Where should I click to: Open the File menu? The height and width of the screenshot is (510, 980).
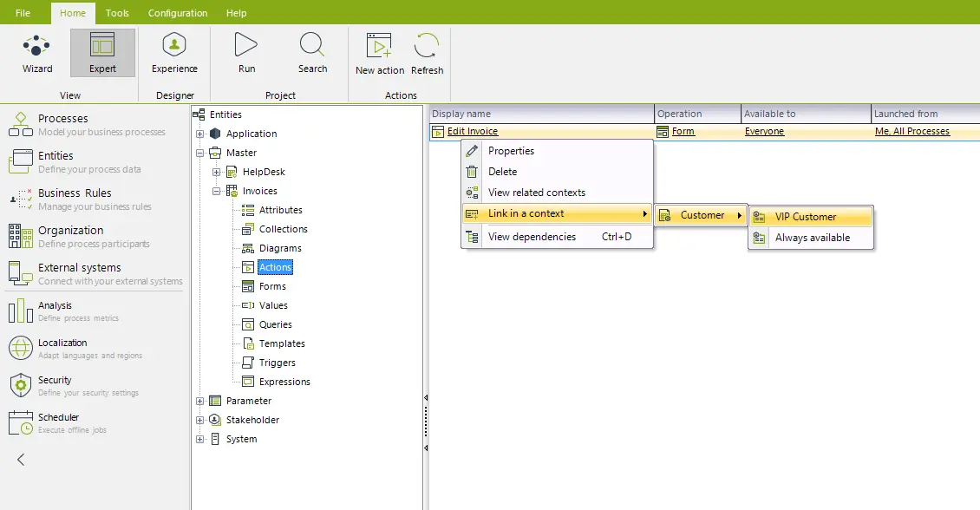(x=23, y=12)
